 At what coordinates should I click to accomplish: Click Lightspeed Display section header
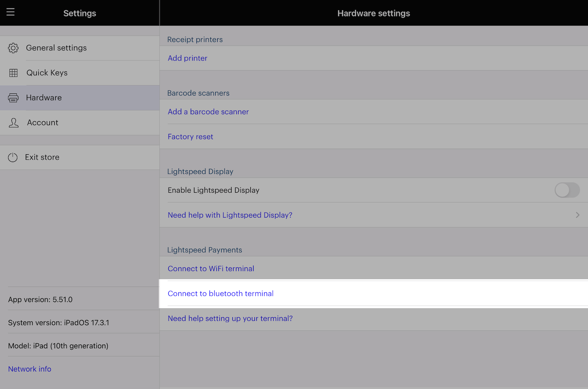coord(200,171)
